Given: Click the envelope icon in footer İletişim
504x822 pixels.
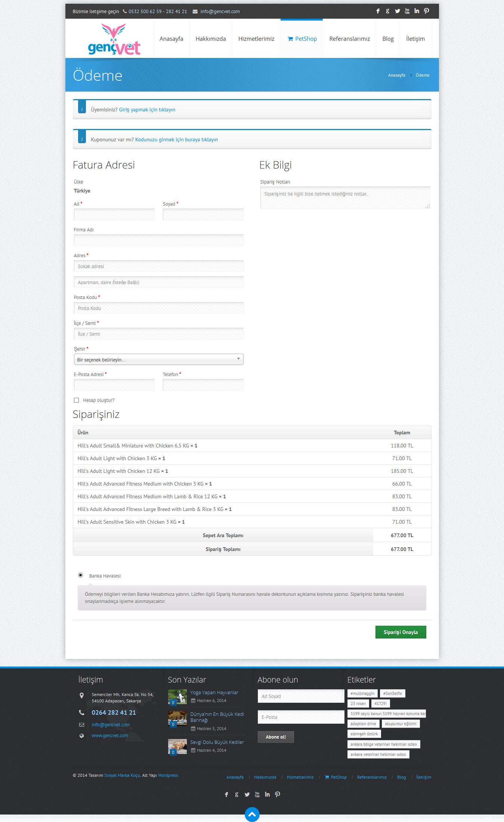Looking at the screenshot, I should tap(81, 725).
